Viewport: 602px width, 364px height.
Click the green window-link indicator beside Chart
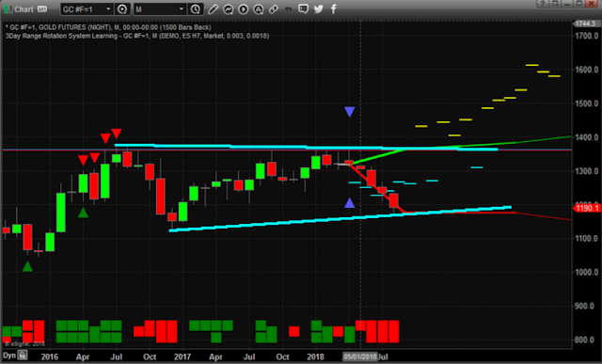click(x=8, y=8)
